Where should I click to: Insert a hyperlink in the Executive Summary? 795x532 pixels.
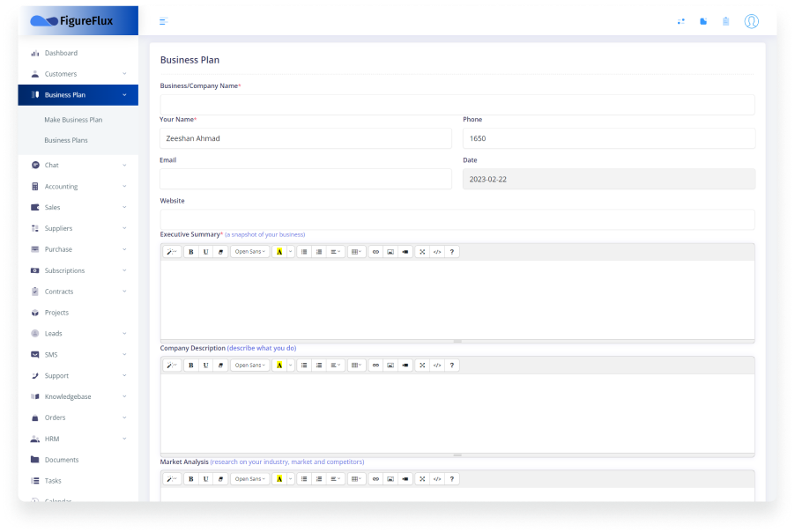click(x=375, y=251)
